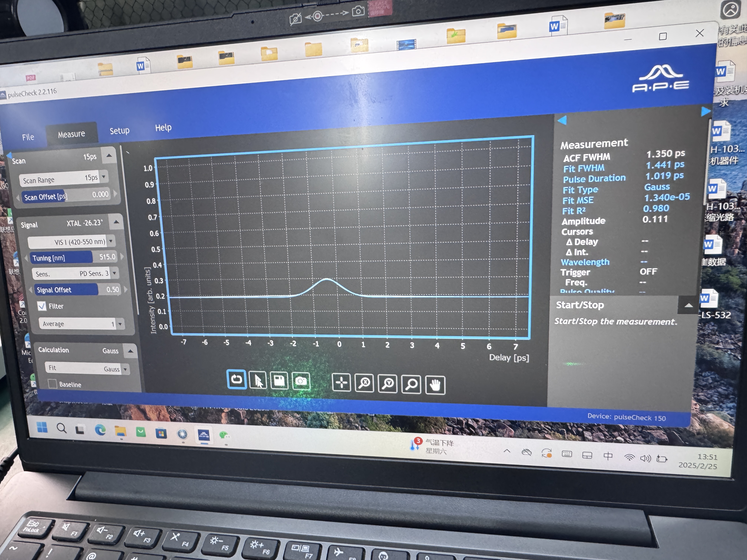Open File Explorer from the taskbar
The image size is (747, 560).
click(x=121, y=431)
